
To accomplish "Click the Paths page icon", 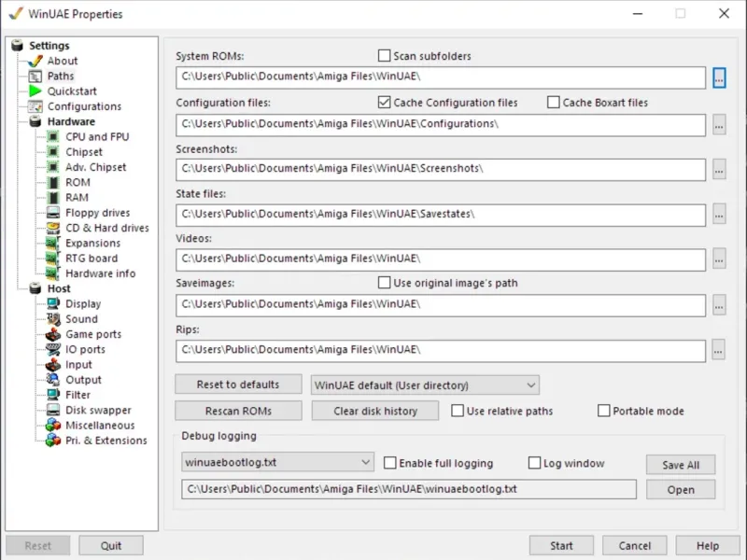I will coord(35,77).
